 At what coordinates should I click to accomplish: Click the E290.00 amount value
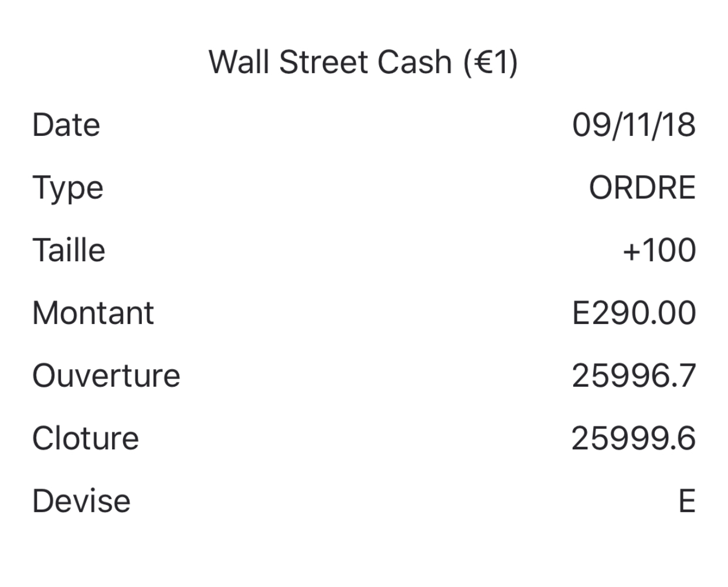[x=634, y=313]
